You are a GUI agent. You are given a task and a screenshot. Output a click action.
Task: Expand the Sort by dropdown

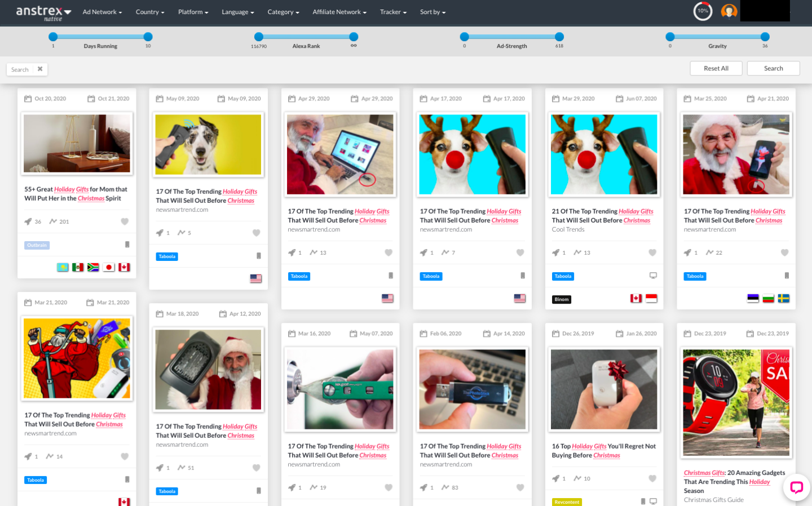click(433, 12)
